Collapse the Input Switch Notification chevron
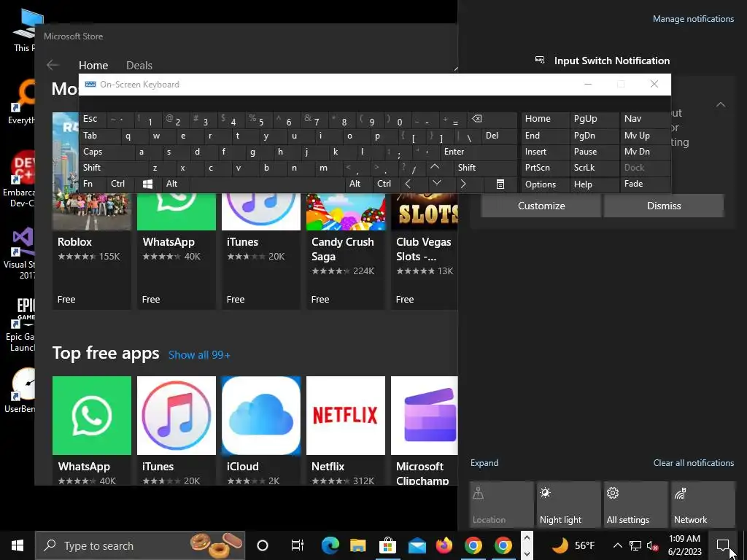This screenshot has width=747, height=560. [x=721, y=105]
